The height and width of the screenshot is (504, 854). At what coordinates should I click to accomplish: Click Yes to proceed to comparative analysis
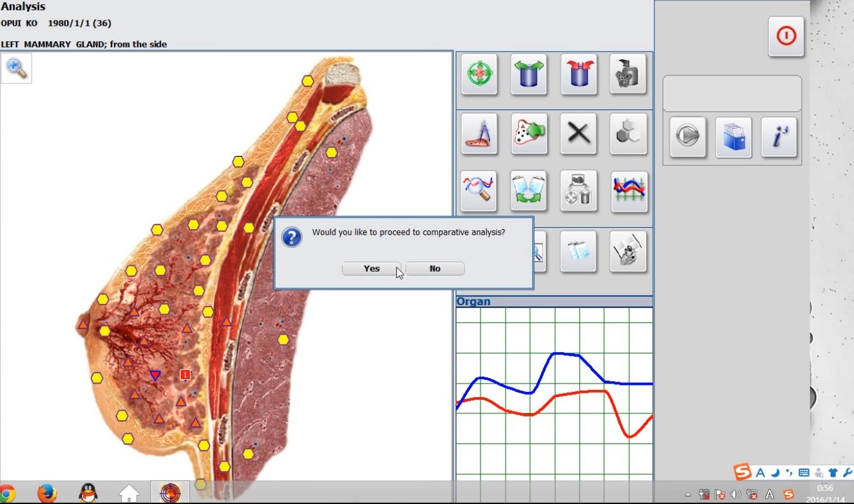(372, 268)
